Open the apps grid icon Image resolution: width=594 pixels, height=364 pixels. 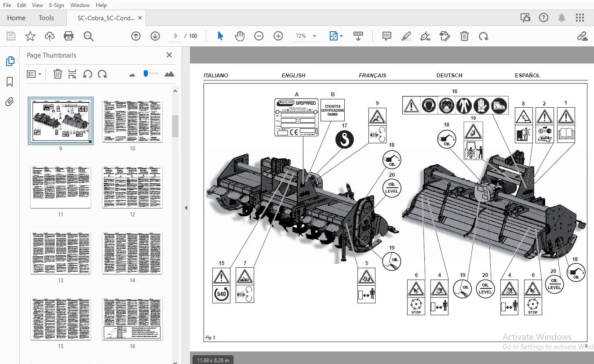580,18
